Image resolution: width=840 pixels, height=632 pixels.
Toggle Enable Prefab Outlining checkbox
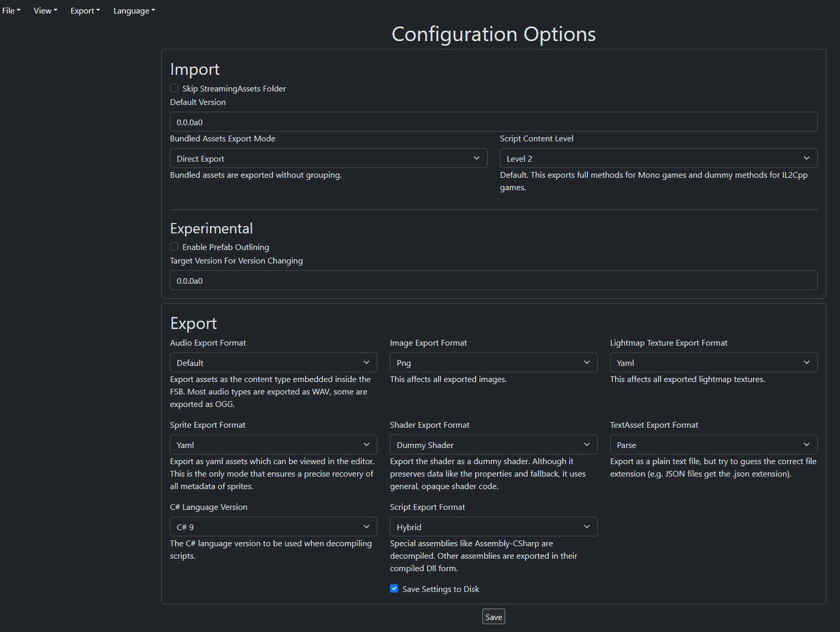pyautogui.click(x=174, y=247)
